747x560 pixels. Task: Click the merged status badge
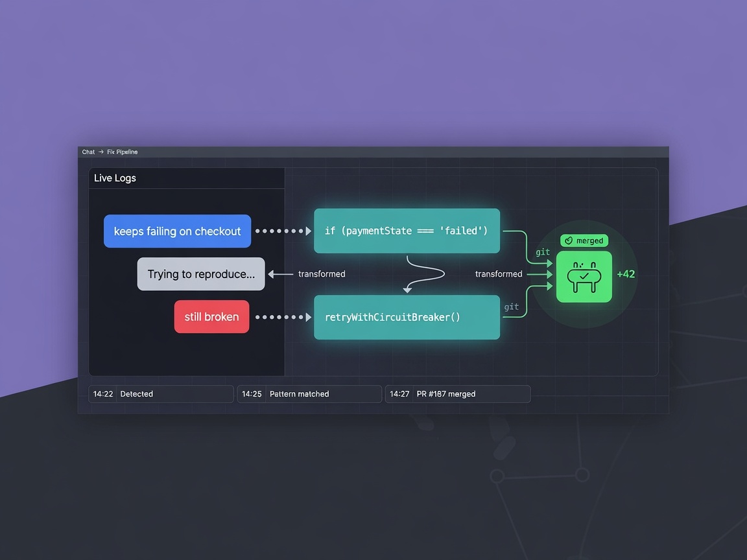584,240
